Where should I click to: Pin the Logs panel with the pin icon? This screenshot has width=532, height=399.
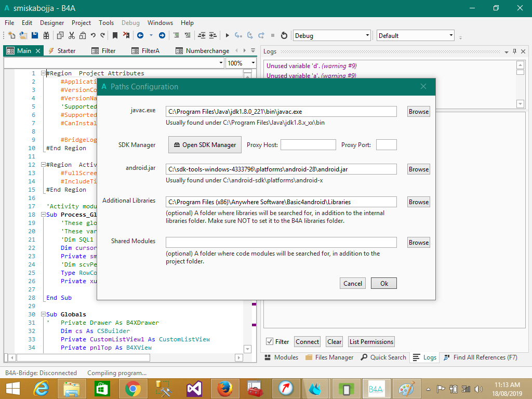(514, 51)
